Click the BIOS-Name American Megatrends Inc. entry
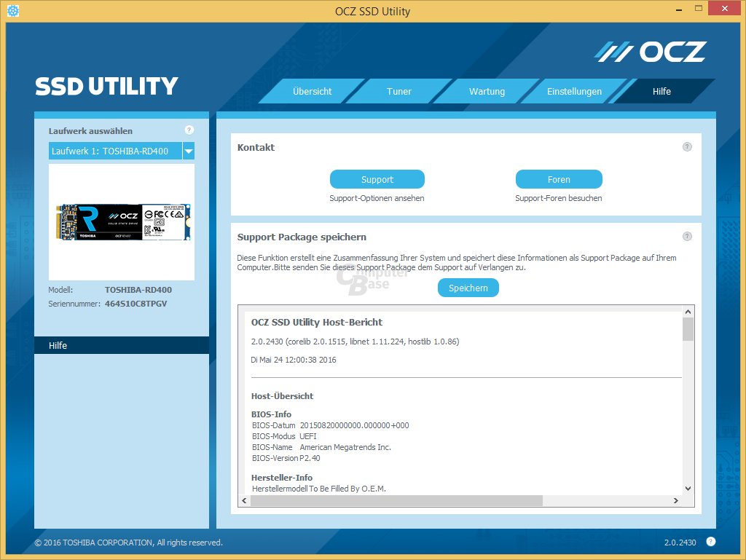746x560 pixels. (x=321, y=447)
